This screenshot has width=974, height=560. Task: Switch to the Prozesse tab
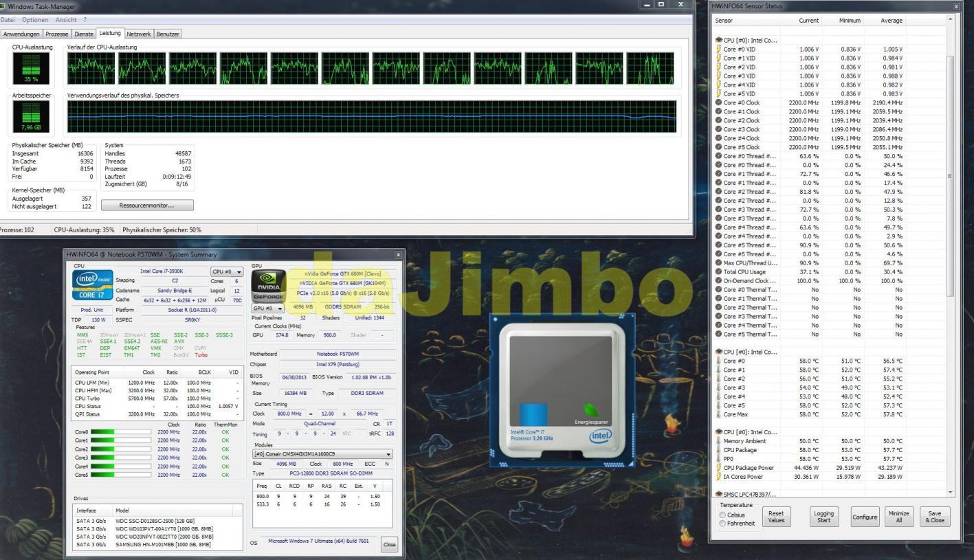point(57,34)
